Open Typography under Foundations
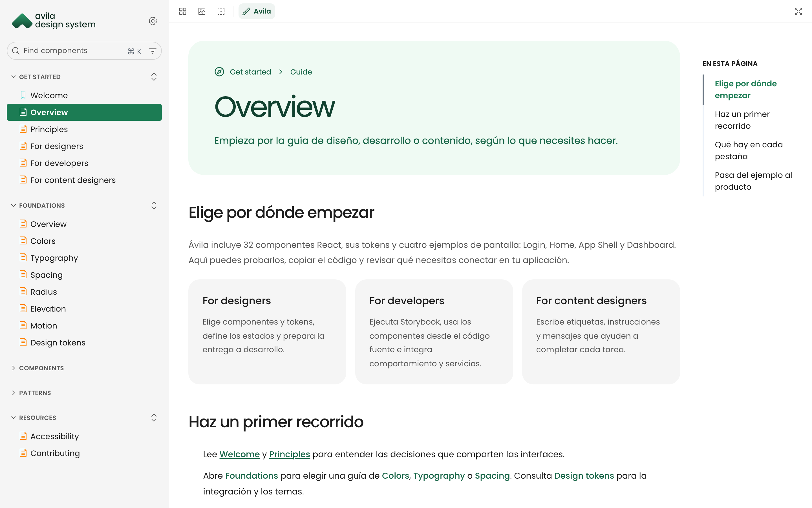 coord(84,258)
